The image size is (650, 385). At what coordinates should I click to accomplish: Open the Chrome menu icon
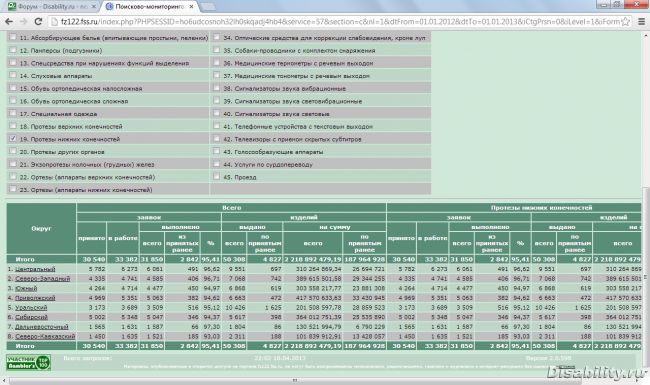pyautogui.click(x=641, y=22)
